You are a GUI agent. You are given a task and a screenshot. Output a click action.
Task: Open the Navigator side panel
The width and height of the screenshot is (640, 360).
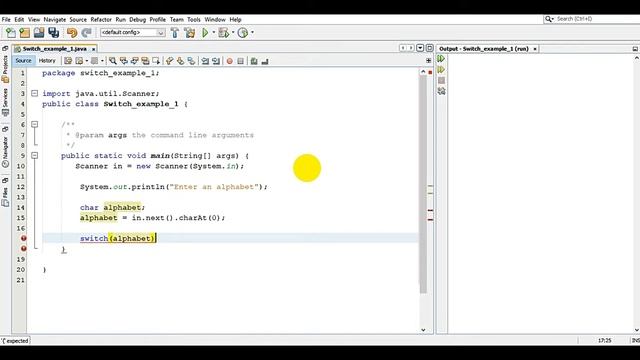(x=5, y=151)
